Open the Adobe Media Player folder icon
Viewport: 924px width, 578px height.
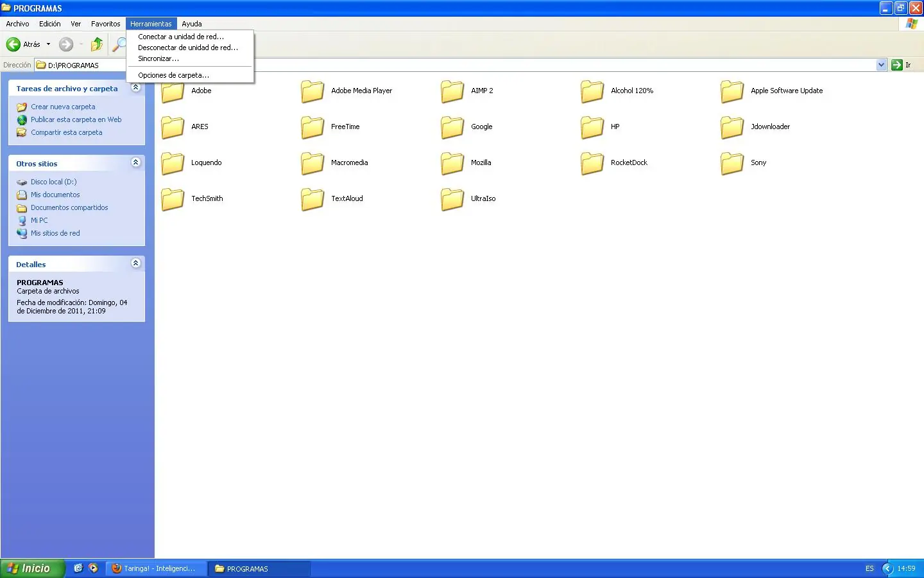click(312, 92)
